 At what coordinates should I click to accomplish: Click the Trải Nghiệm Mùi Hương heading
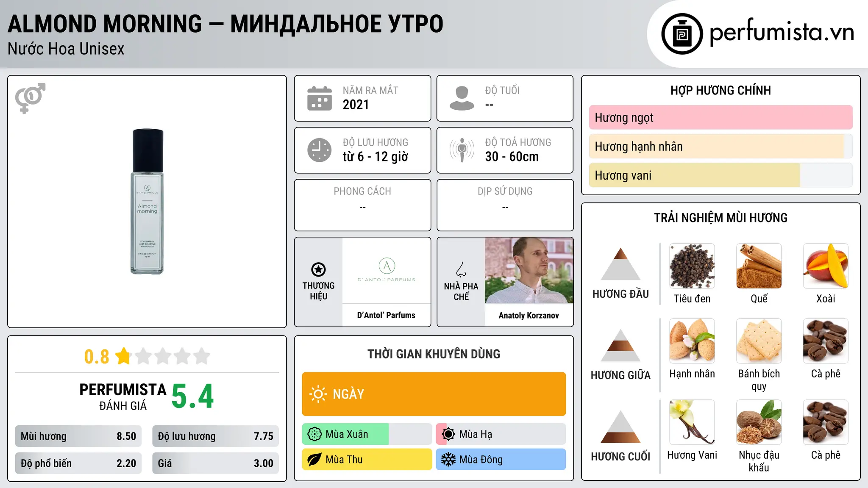click(721, 218)
